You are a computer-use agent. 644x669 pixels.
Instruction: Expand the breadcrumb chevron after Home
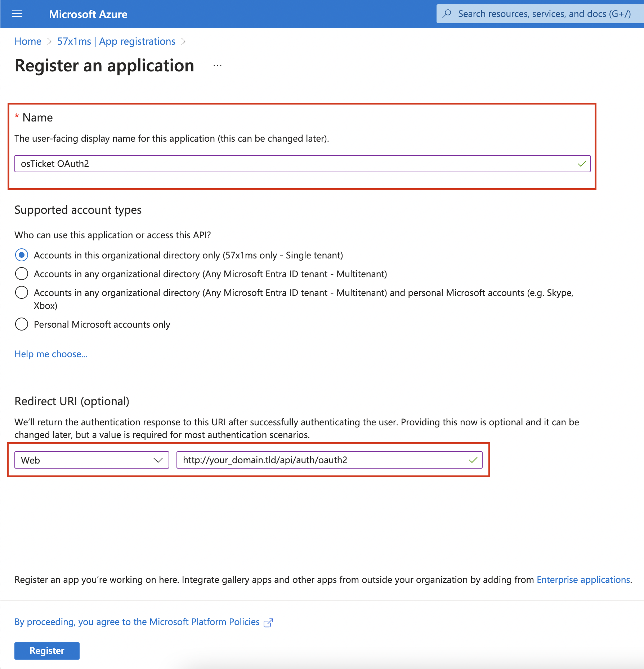[49, 41]
